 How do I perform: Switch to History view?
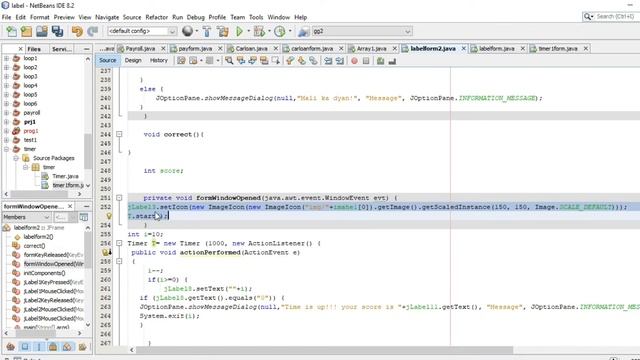click(159, 60)
